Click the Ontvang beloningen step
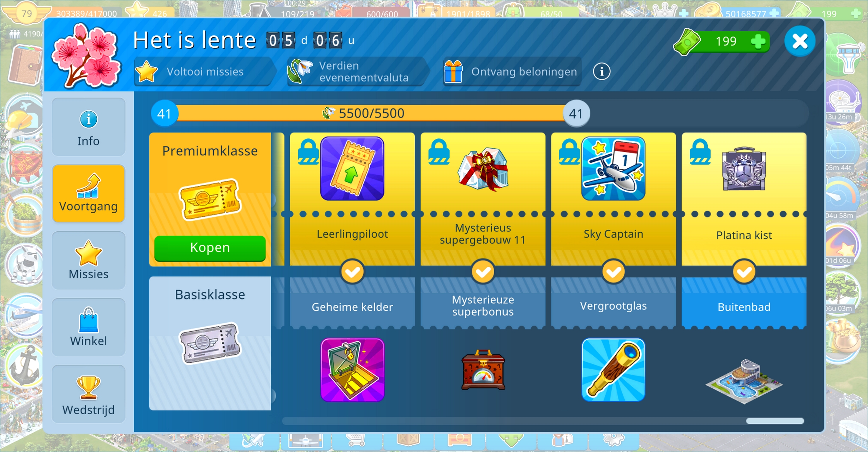This screenshot has width=868, height=452. 512,72
